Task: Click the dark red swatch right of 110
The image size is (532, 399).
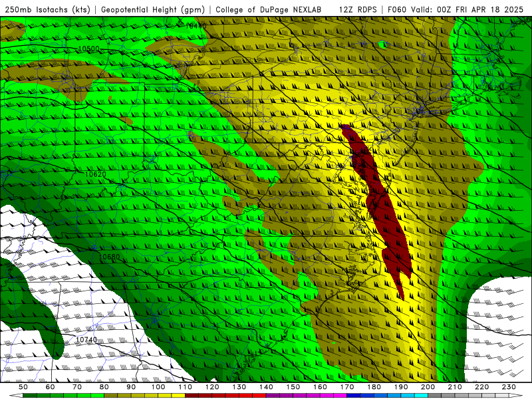Action: click(x=192, y=396)
